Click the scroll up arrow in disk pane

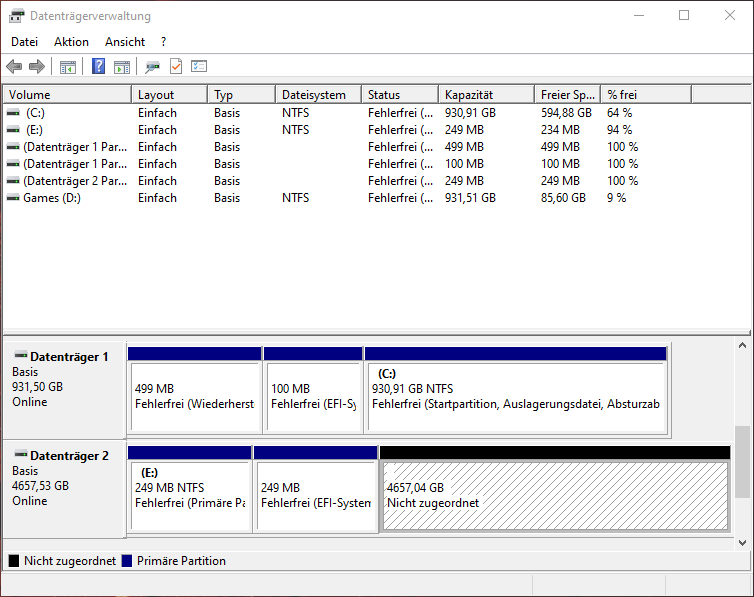click(742, 345)
